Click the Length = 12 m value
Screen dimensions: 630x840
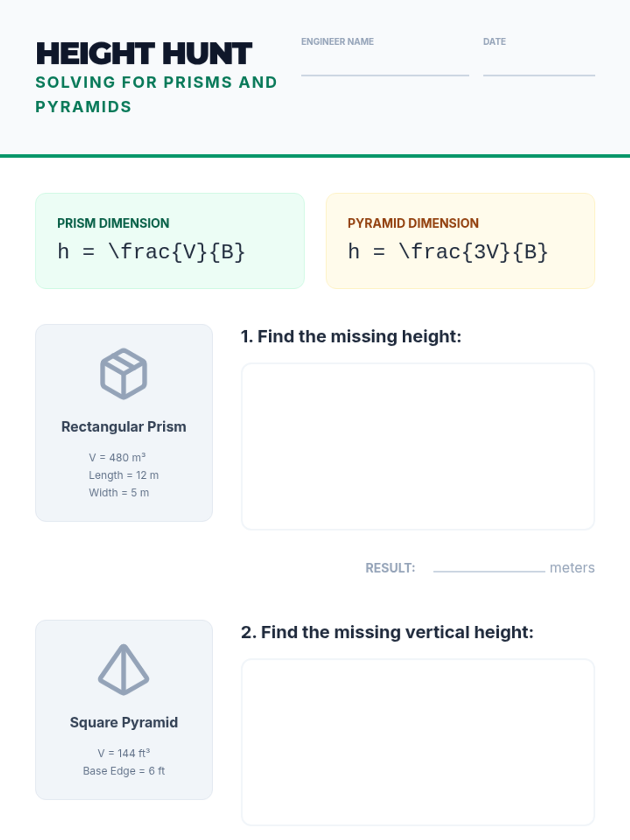(x=123, y=475)
